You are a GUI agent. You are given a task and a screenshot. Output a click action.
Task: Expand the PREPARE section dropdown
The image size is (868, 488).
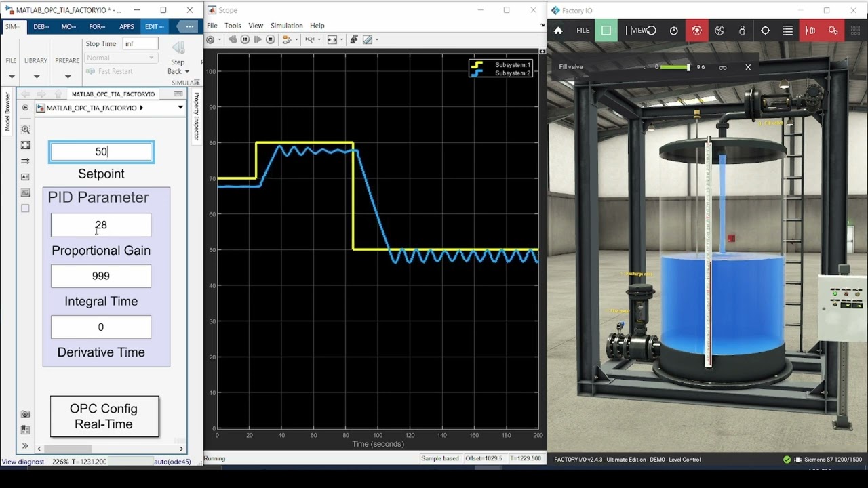point(67,76)
